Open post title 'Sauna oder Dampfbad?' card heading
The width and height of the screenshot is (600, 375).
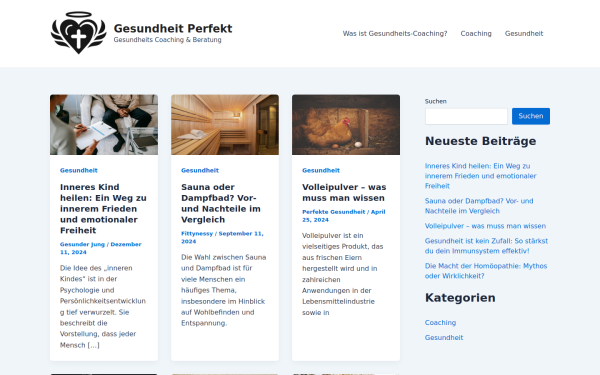pos(221,203)
